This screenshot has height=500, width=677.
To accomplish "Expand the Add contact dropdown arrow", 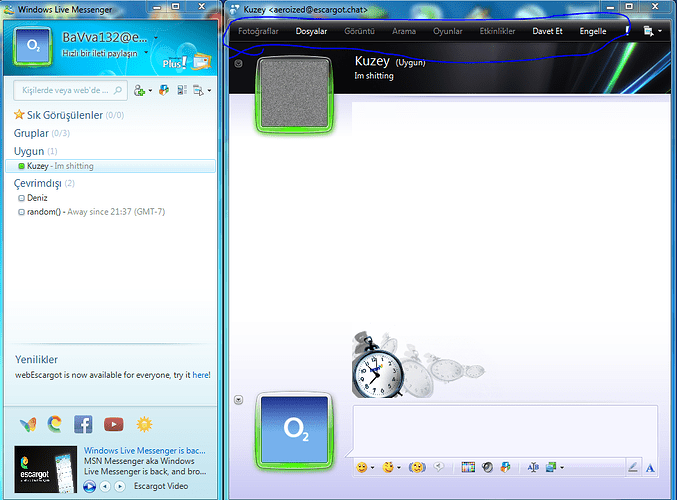I will coord(150,91).
